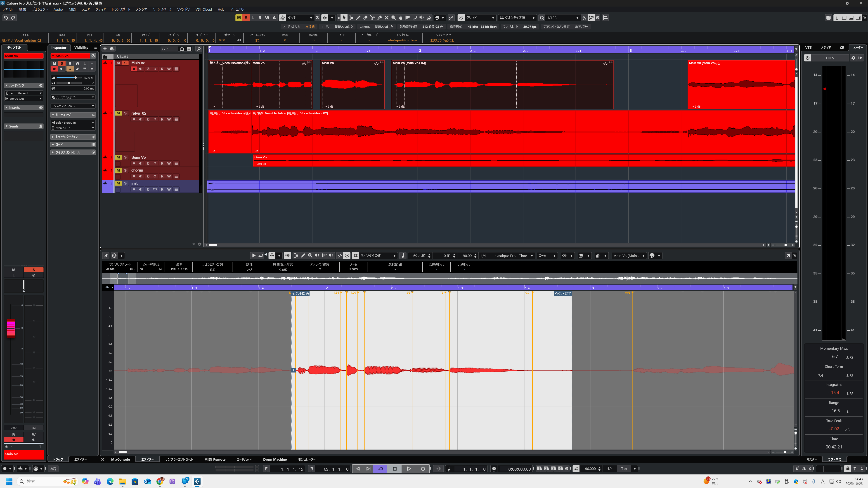Select the Glue tool in toolbar
Viewport: 868px width, 488px height.
379,18
